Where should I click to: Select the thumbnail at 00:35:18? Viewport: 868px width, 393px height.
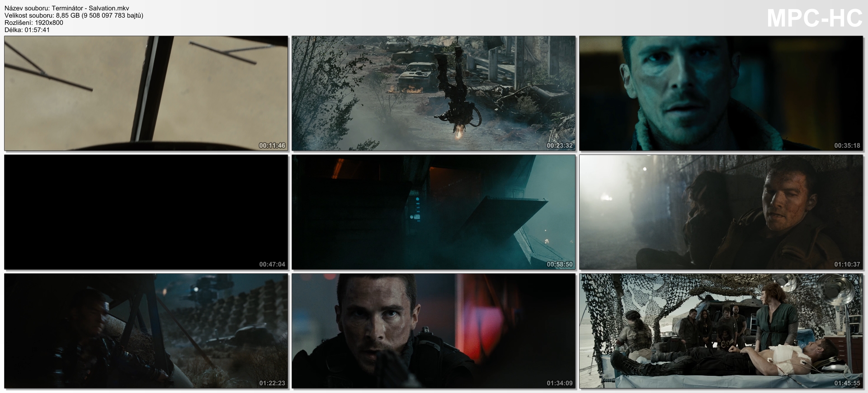(722, 94)
